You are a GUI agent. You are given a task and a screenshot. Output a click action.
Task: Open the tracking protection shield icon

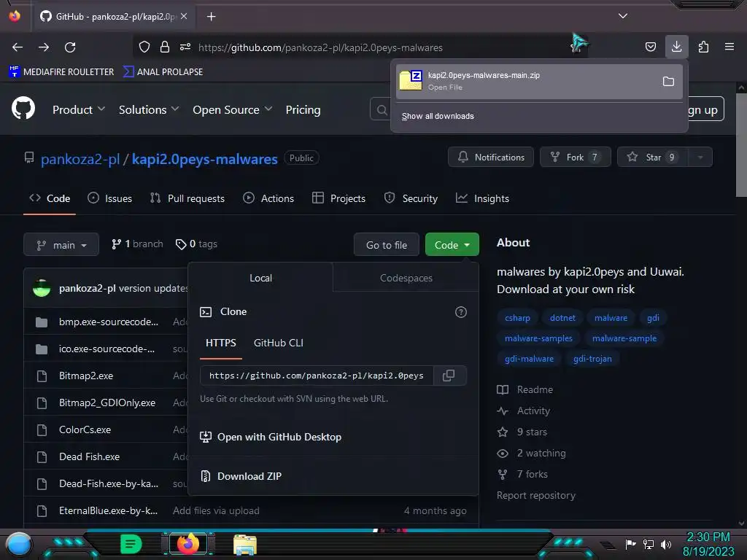144,47
